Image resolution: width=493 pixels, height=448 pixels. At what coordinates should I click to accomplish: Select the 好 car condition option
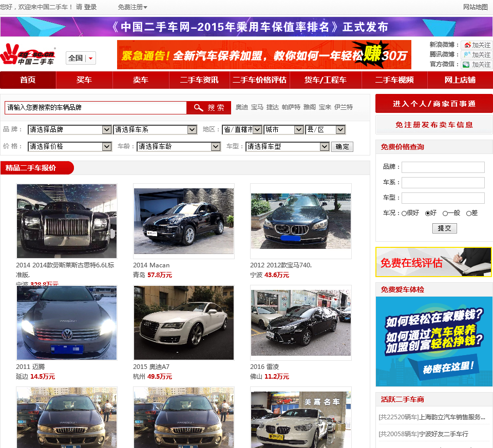pos(428,213)
